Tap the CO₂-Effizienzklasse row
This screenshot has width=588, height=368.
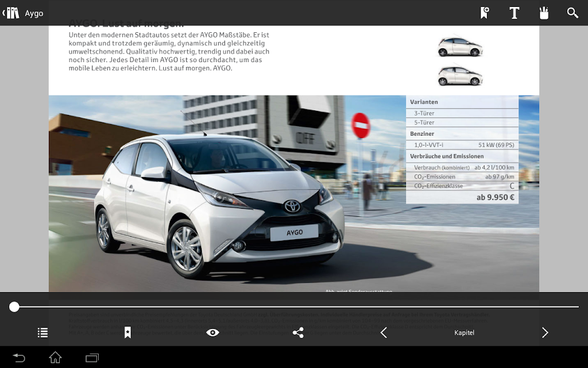pos(462,186)
